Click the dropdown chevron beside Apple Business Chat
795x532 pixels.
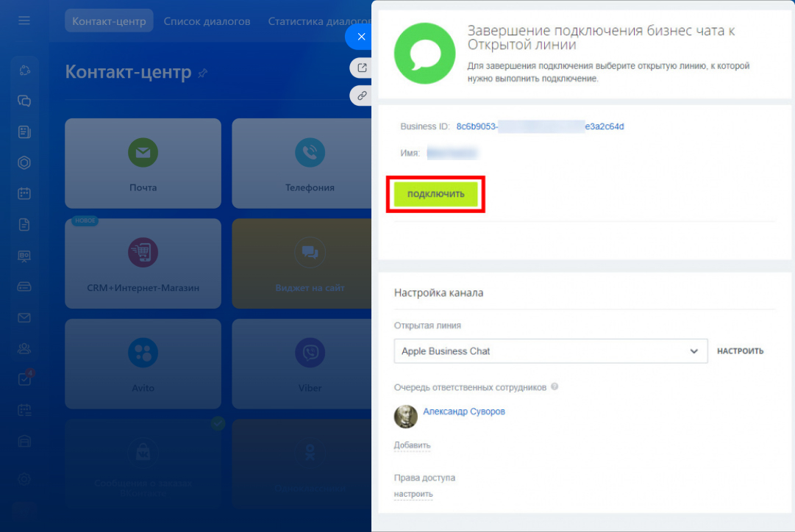(694, 351)
